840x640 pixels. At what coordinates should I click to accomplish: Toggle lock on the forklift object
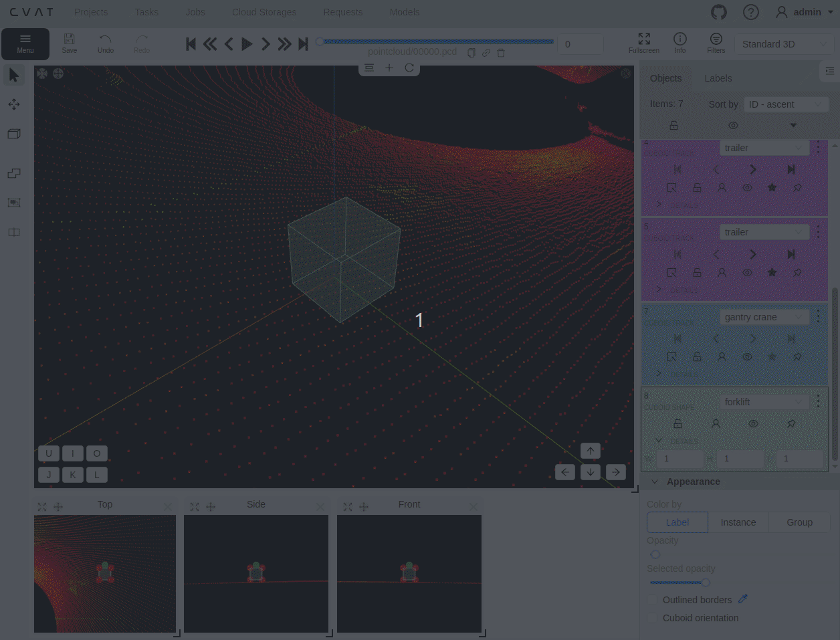coord(677,424)
